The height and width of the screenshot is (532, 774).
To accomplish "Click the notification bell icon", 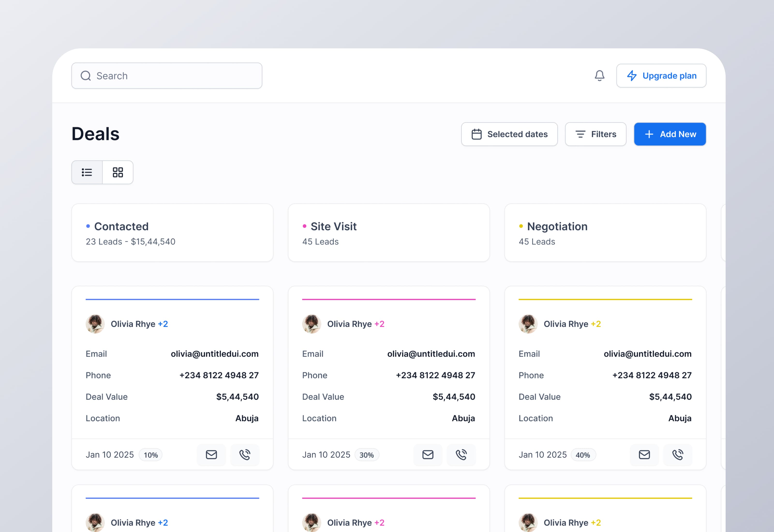I will pos(599,76).
